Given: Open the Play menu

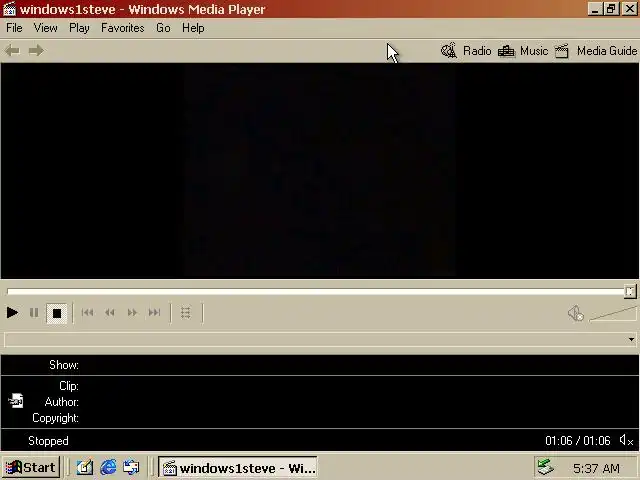Looking at the screenshot, I should click(79, 28).
